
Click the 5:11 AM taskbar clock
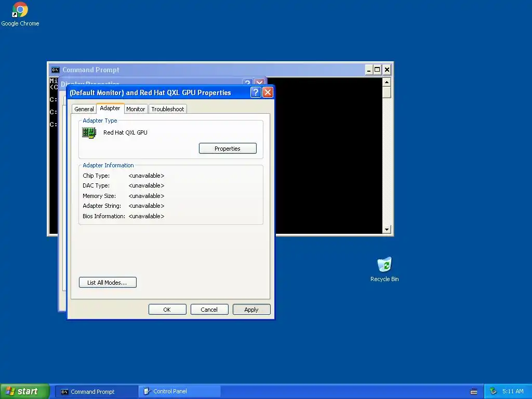tap(513, 391)
